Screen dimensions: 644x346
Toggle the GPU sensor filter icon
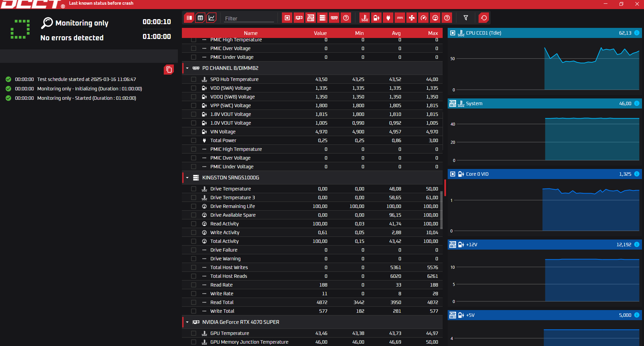click(x=299, y=18)
